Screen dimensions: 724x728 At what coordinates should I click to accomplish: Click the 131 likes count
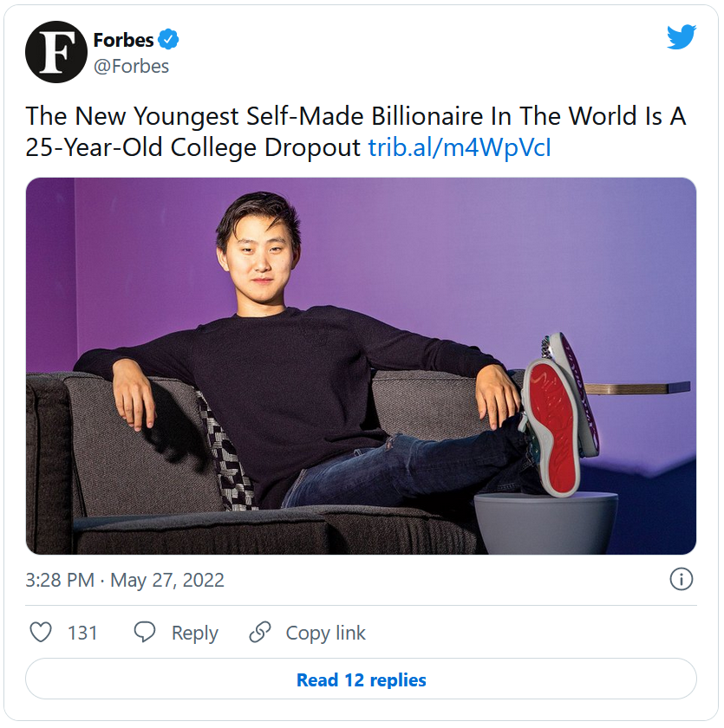(82, 634)
